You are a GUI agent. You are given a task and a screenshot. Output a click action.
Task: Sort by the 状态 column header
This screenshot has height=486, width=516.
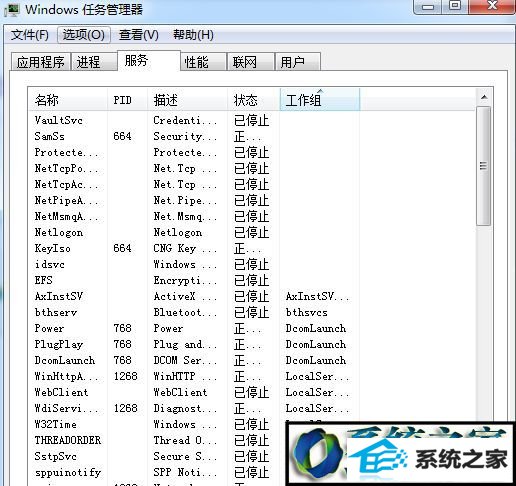[x=254, y=100]
